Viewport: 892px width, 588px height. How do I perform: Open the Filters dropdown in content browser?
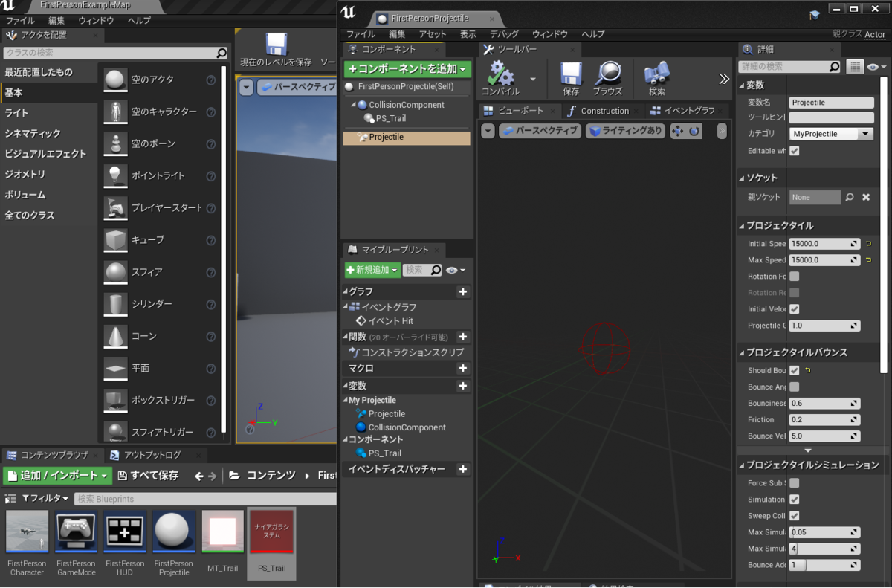pos(45,499)
